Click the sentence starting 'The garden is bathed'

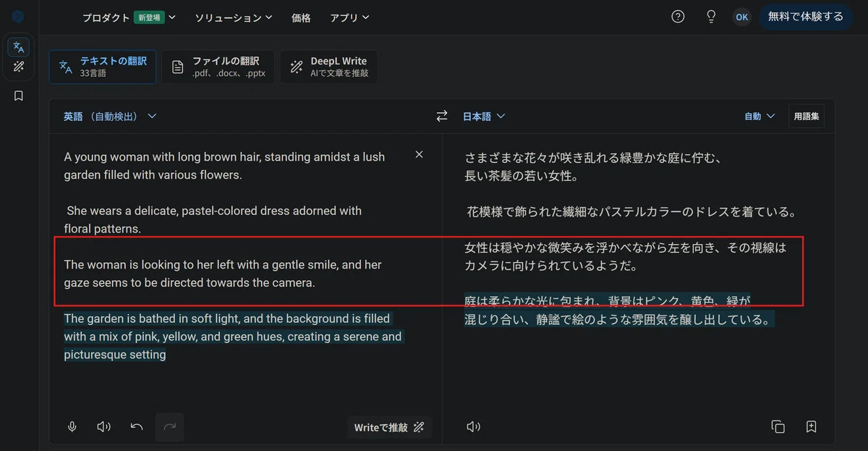point(233,337)
